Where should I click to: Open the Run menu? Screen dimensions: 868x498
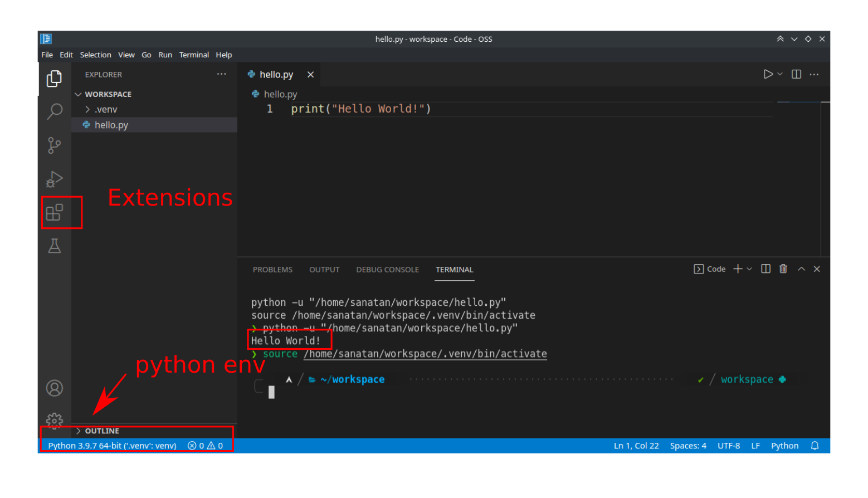pos(165,55)
